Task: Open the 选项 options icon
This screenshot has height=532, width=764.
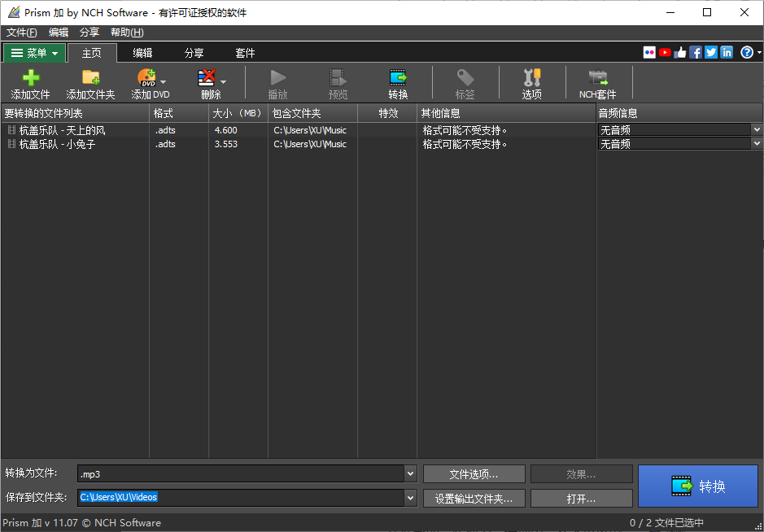Action: [x=531, y=83]
